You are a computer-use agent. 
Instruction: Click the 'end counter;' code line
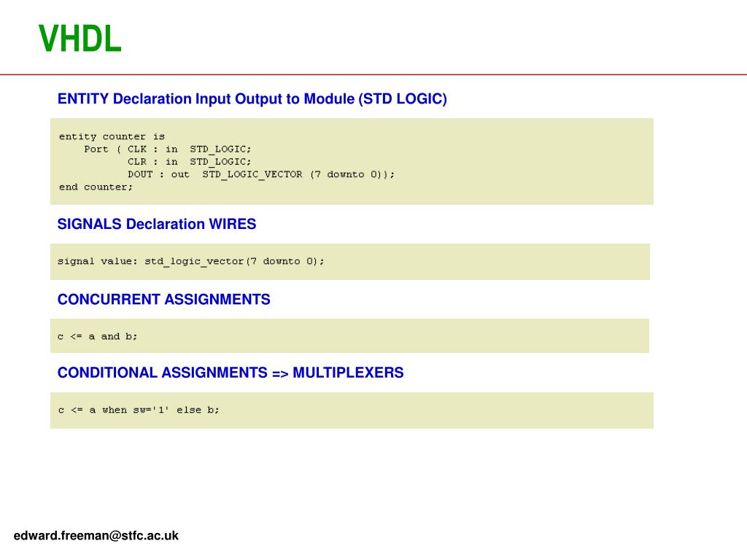point(96,187)
